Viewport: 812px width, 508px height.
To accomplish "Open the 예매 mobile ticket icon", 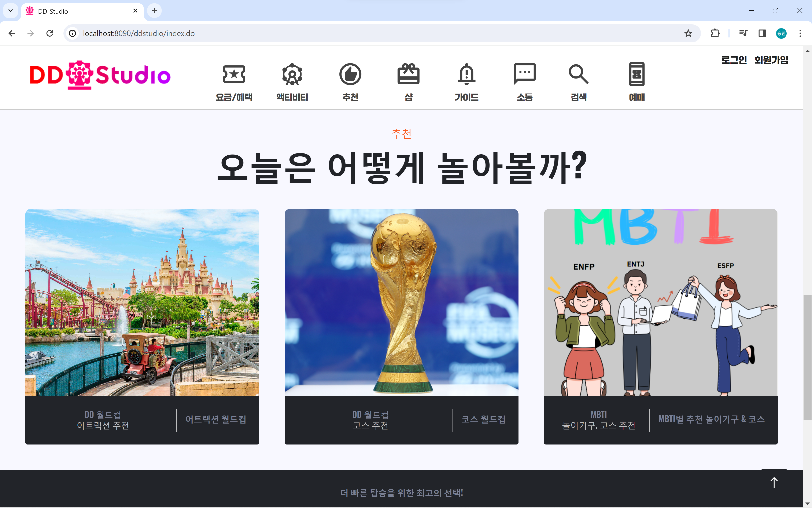I will coord(636,74).
